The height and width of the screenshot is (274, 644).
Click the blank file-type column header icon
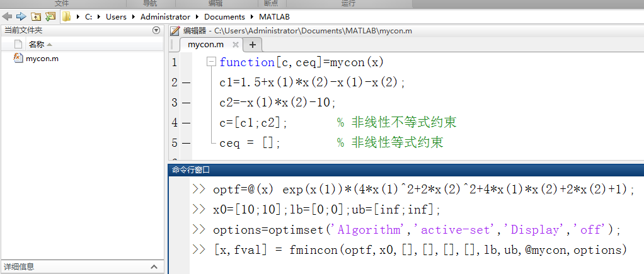click(x=18, y=44)
